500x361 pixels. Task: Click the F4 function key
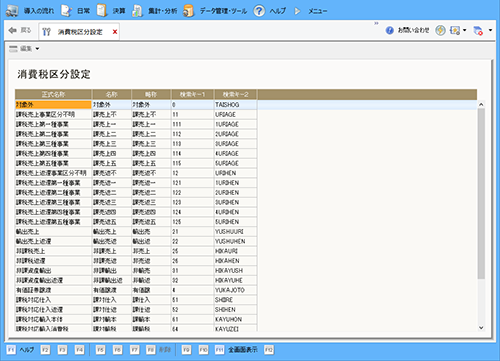point(79,350)
